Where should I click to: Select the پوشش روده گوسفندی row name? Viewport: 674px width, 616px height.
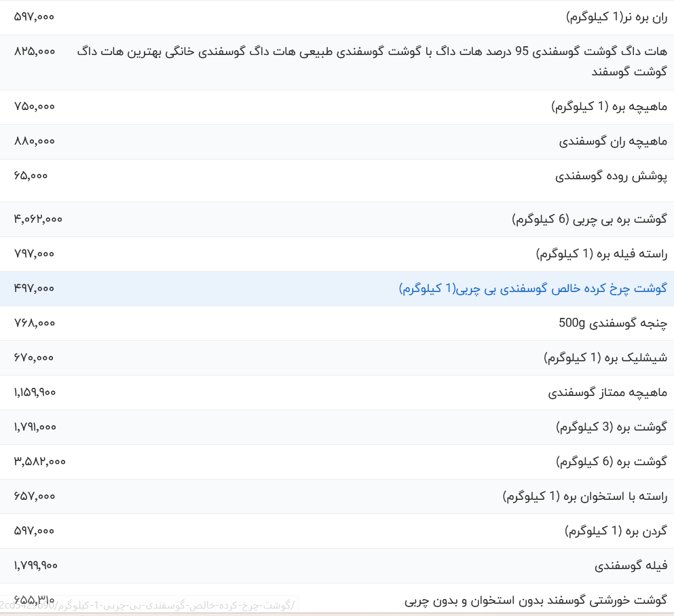[612, 176]
